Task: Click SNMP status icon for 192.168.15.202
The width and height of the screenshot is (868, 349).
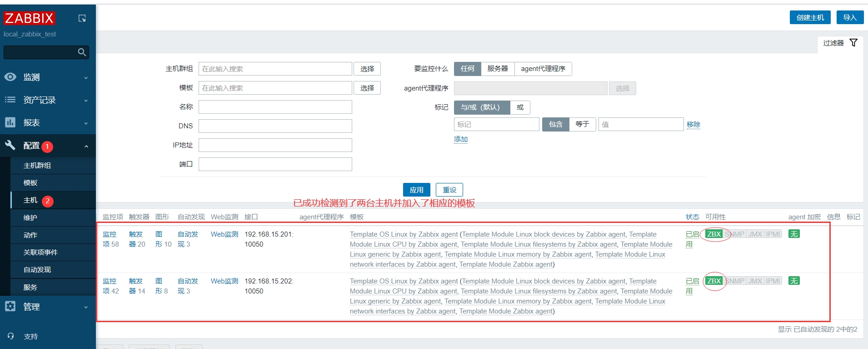Action: (735, 281)
